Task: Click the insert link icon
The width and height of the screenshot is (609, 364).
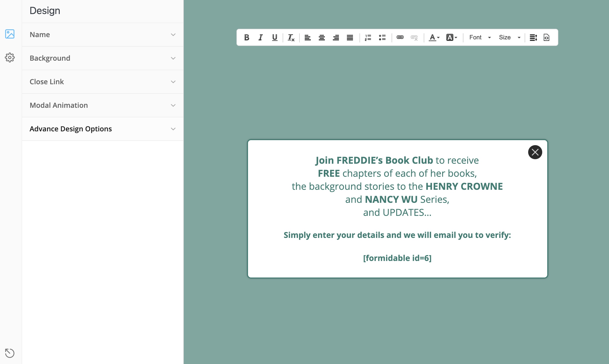Action: pyautogui.click(x=400, y=37)
